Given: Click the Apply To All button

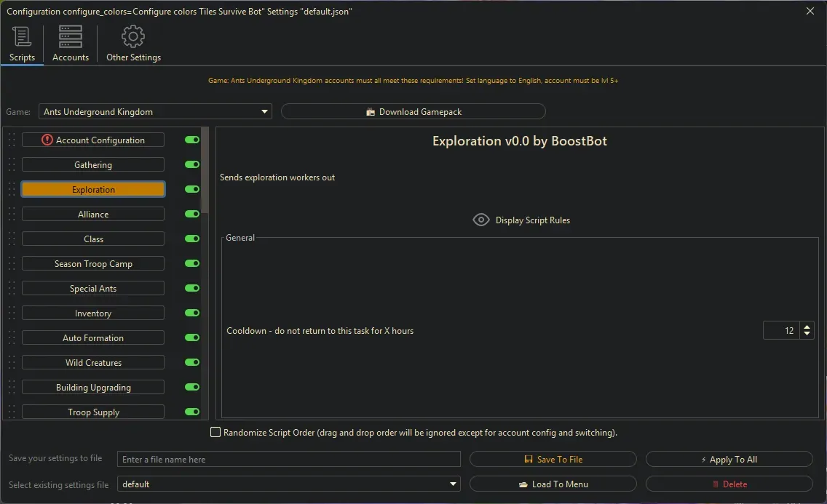Looking at the screenshot, I should point(729,460).
